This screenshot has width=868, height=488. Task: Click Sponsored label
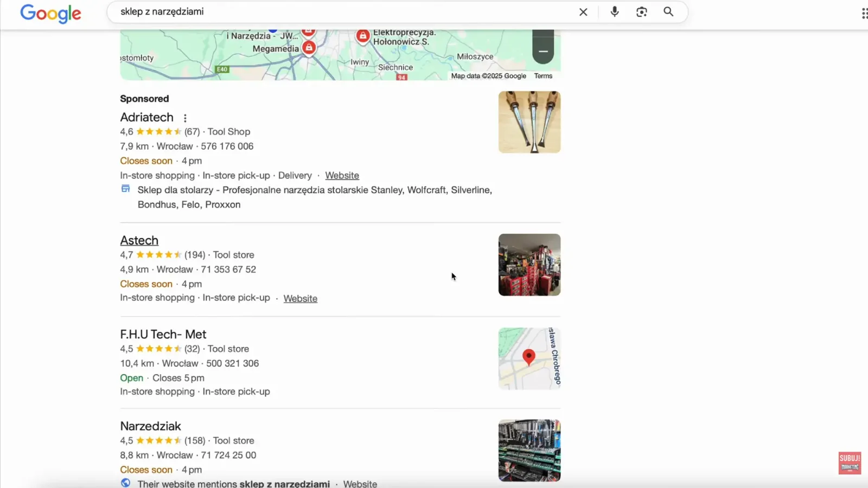pyautogui.click(x=144, y=99)
